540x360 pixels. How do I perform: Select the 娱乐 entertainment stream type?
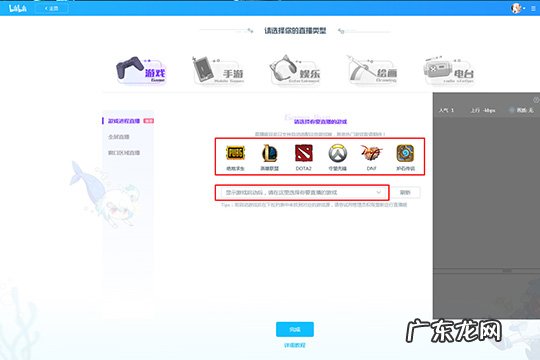295,71
